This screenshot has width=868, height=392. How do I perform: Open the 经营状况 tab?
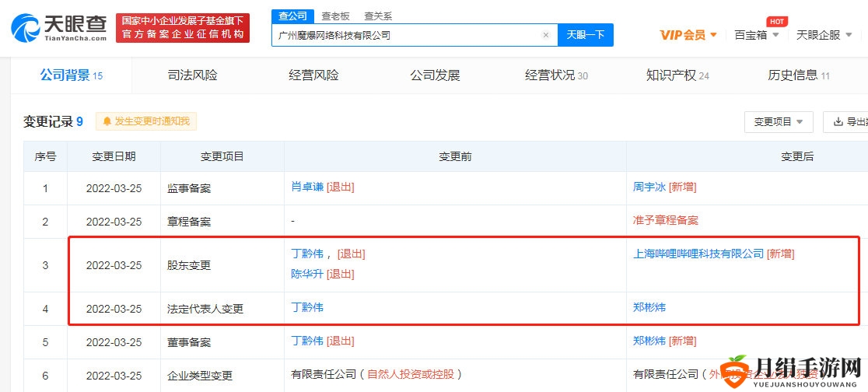click(556, 75)
